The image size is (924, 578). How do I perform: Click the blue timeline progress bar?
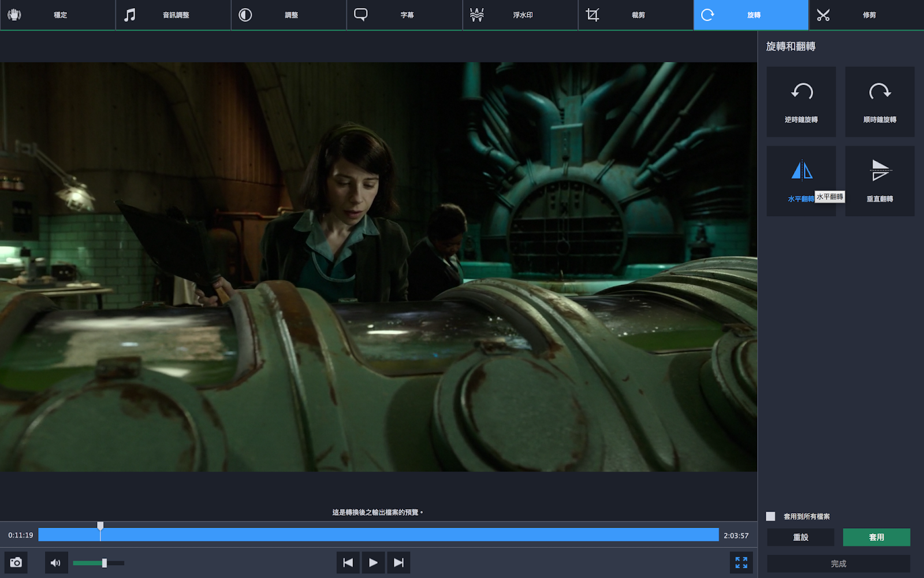click(378, 535)
